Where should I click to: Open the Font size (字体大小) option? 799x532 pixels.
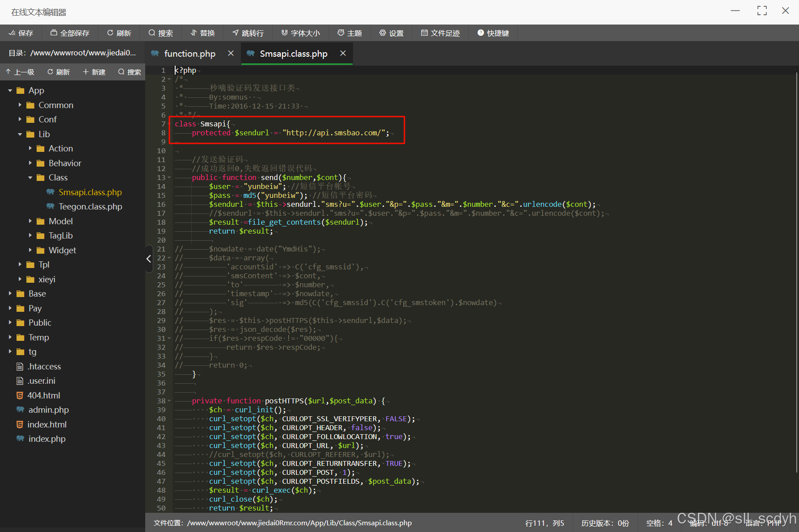point(300,33)
